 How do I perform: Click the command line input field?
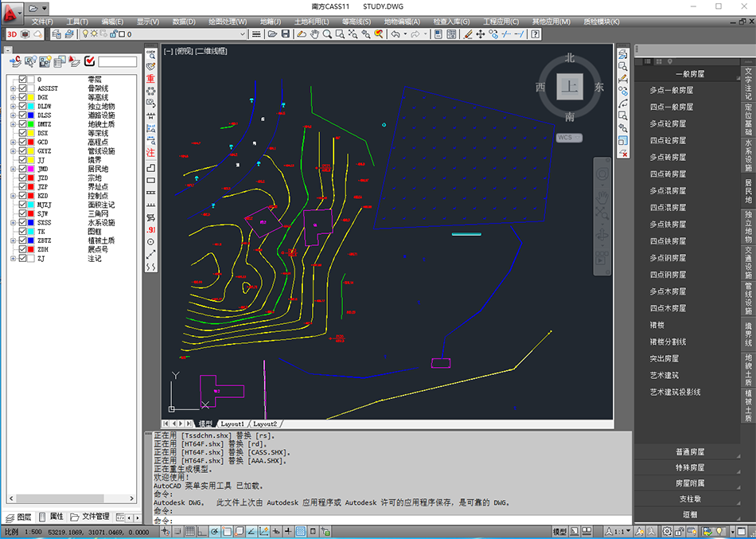[x=392, y=521]
